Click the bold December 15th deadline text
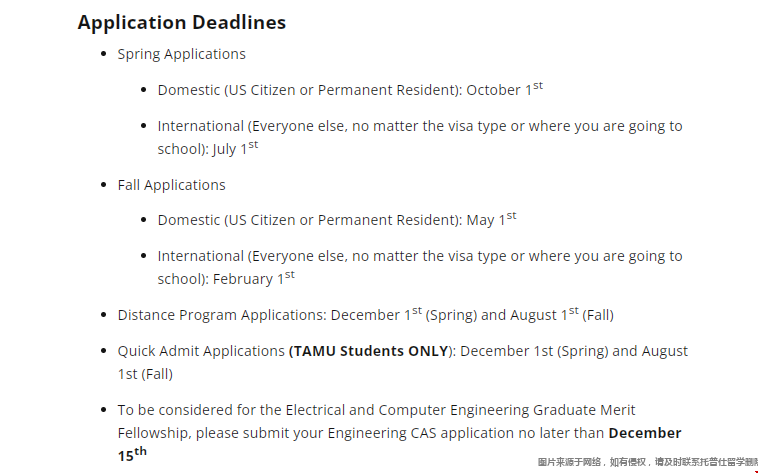This screenshot has height=473, width=758. (644, 433)
